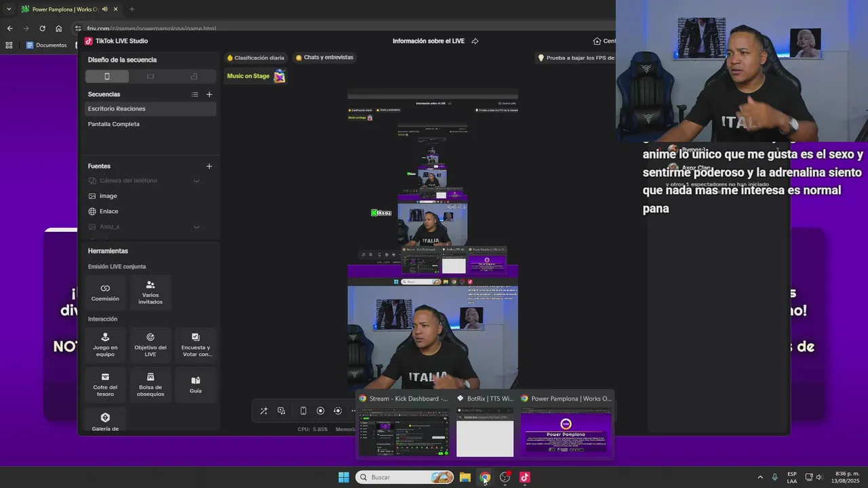The image size is (868, 488).
Task: Click the share arrow beside Información sobre el LIVE
Action: 475,41
